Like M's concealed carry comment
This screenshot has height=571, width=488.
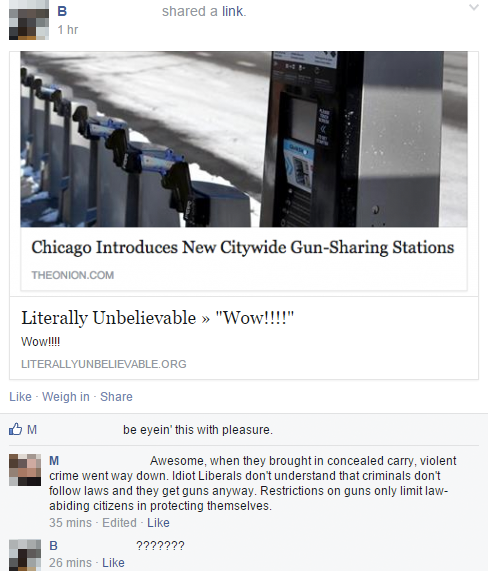coord(158,523)
